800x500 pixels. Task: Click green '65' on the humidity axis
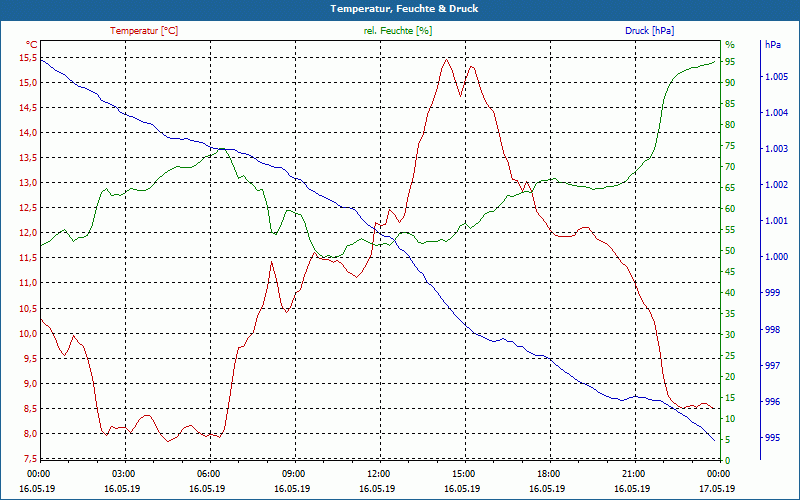coord(730,188)
